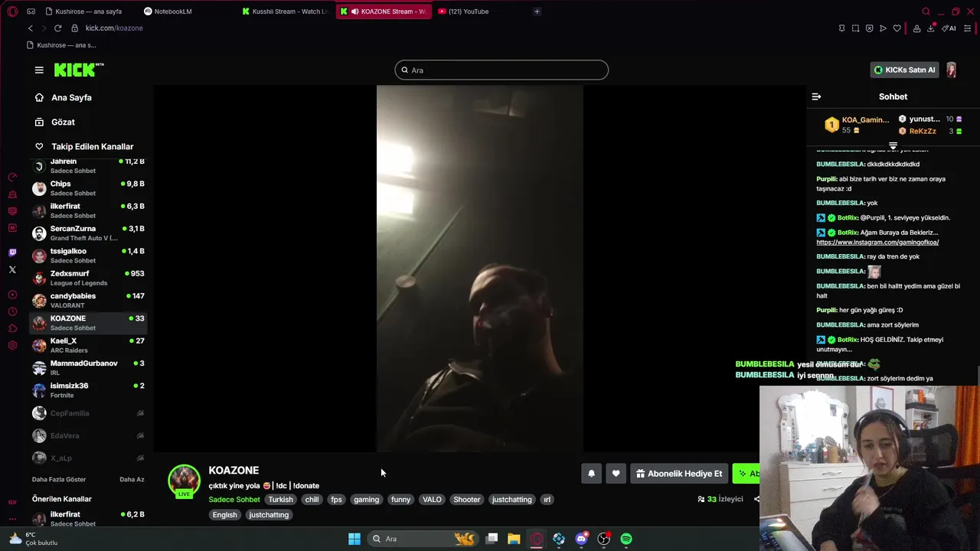Click the Turkish tag
Image resolution: width=980 pixels, height=551 pixels.
point(280,500)
